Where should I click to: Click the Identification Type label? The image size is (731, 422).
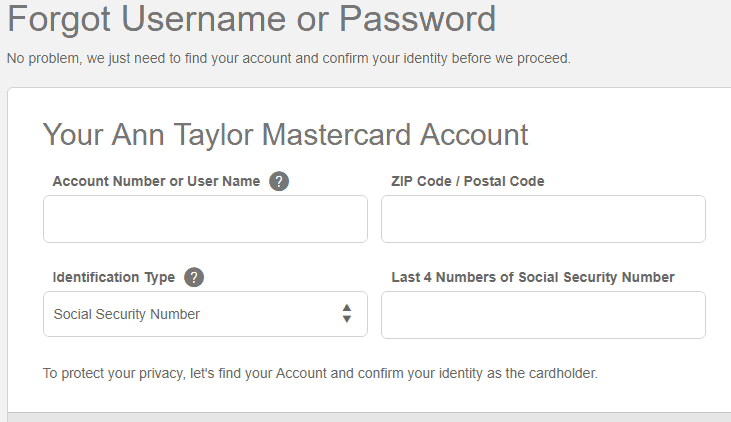point(114,277)
